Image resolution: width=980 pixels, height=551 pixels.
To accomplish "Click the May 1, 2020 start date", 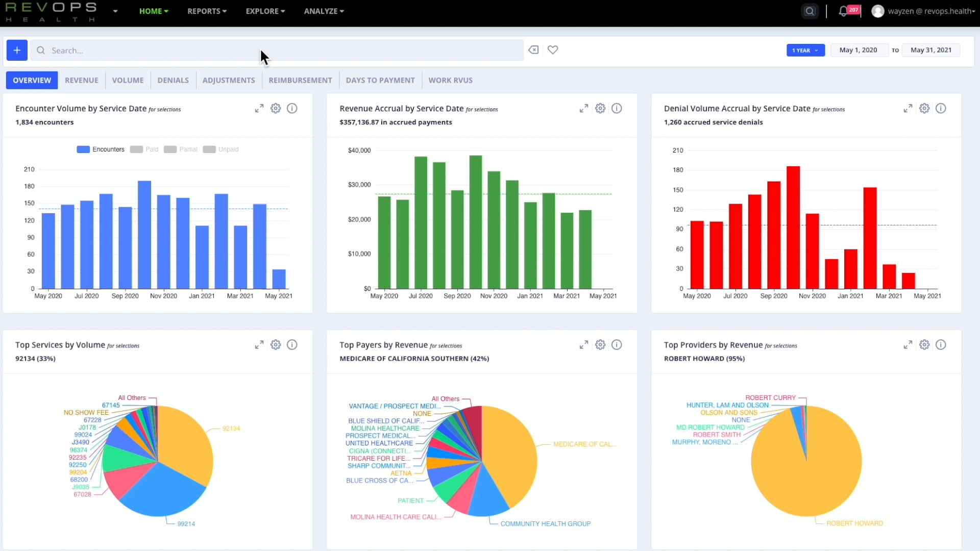I will click(x=859, y=50).
